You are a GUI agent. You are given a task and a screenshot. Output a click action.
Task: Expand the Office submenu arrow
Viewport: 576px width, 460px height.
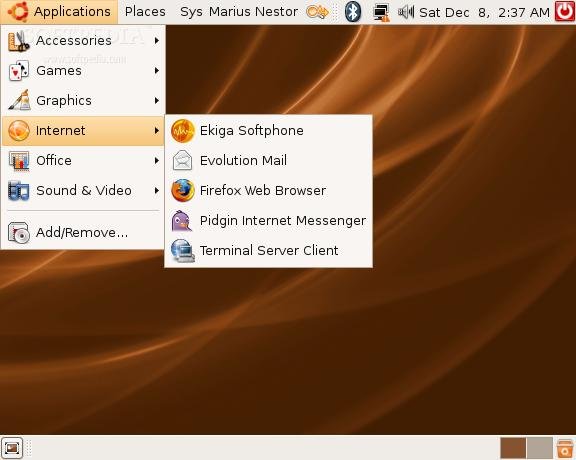(x=157, y=161)
